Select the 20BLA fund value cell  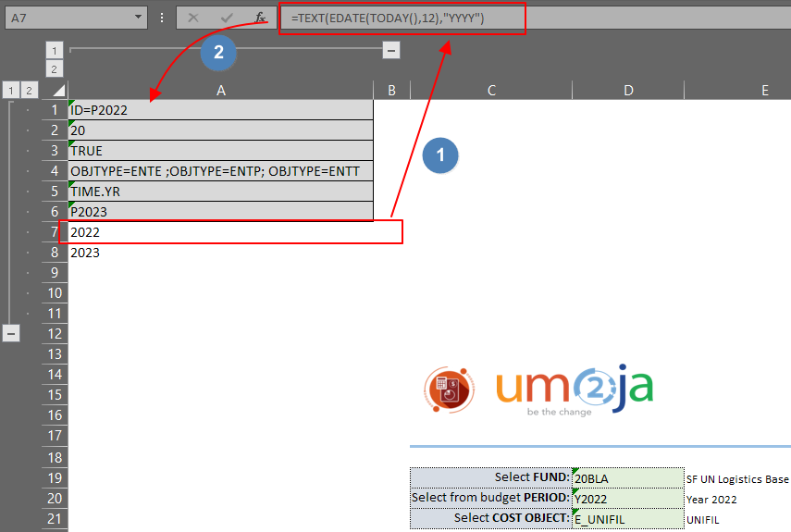[x=628, y=478]
